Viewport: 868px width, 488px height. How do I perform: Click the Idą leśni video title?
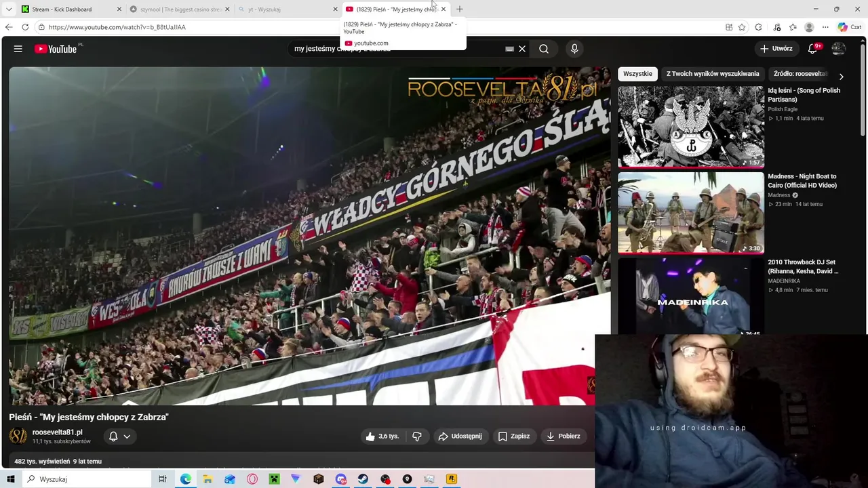point(804,95)
